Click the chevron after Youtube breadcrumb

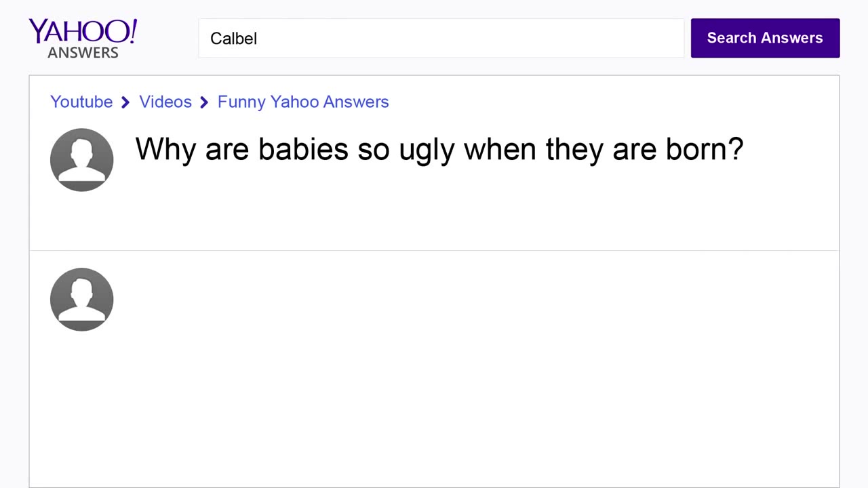[x=125, y=102]
